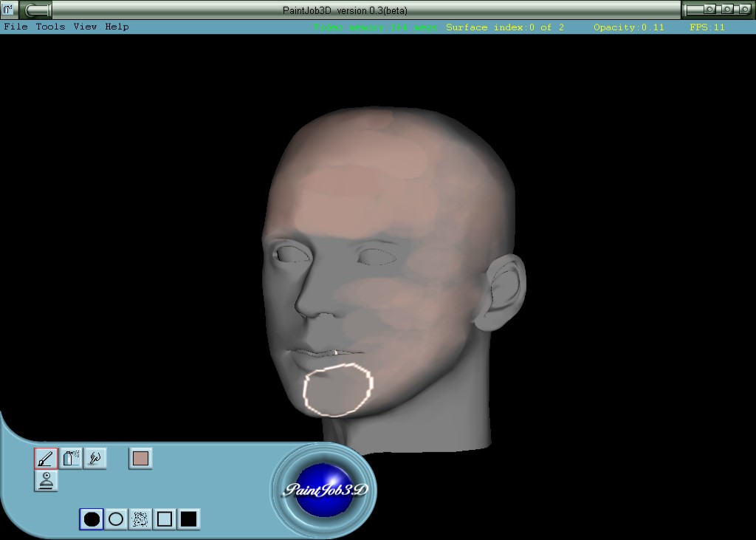Open the File menu

[x=16, y=27]
